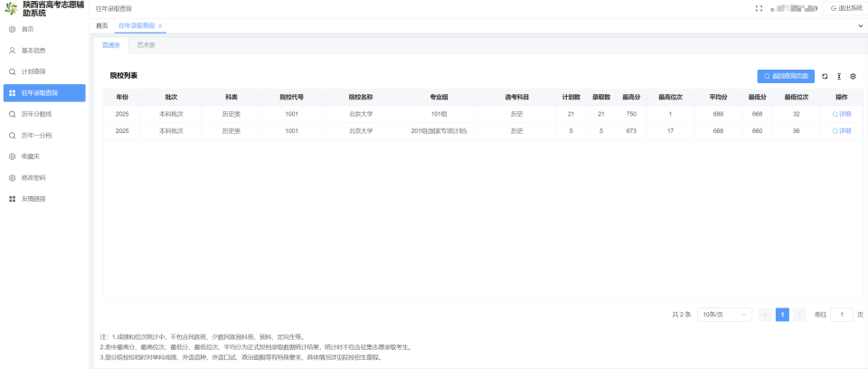Click the 前往 page number input field
Screen dimensions: 868x369
[842, 315]
